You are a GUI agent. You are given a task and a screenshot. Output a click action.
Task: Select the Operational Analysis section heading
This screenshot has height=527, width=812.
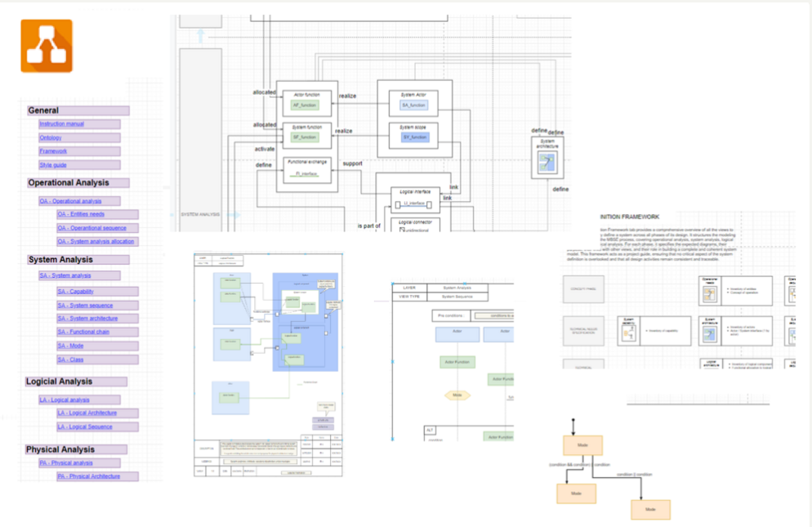pyautogui.click(x=78, y=182)
